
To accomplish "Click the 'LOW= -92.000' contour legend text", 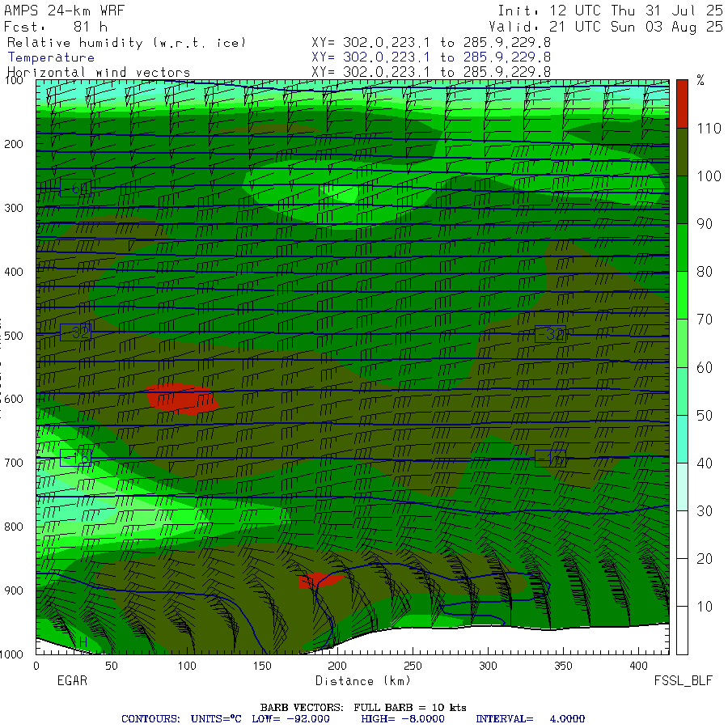I will click(x=290, y=719).
